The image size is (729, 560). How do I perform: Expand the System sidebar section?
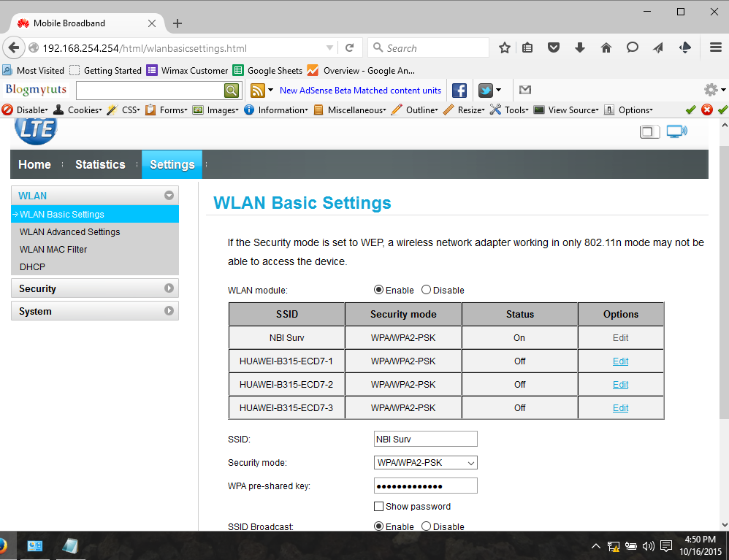tap(95, 311)
